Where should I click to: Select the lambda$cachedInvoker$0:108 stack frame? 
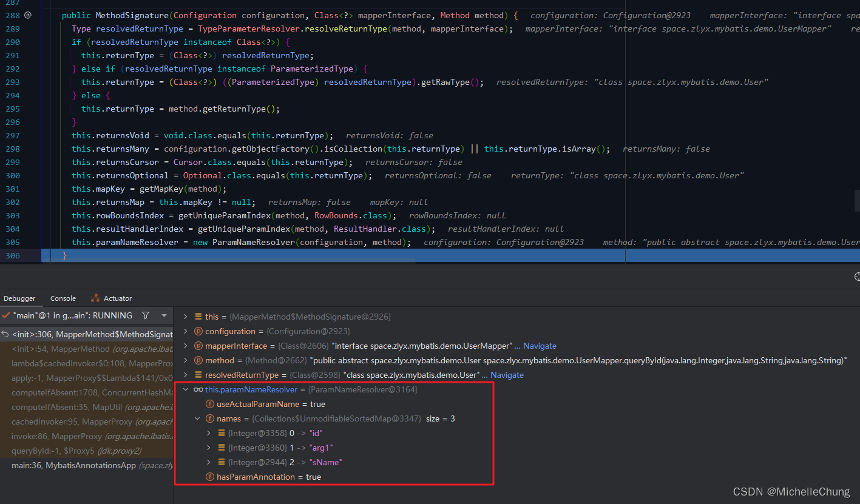[87, 363]
